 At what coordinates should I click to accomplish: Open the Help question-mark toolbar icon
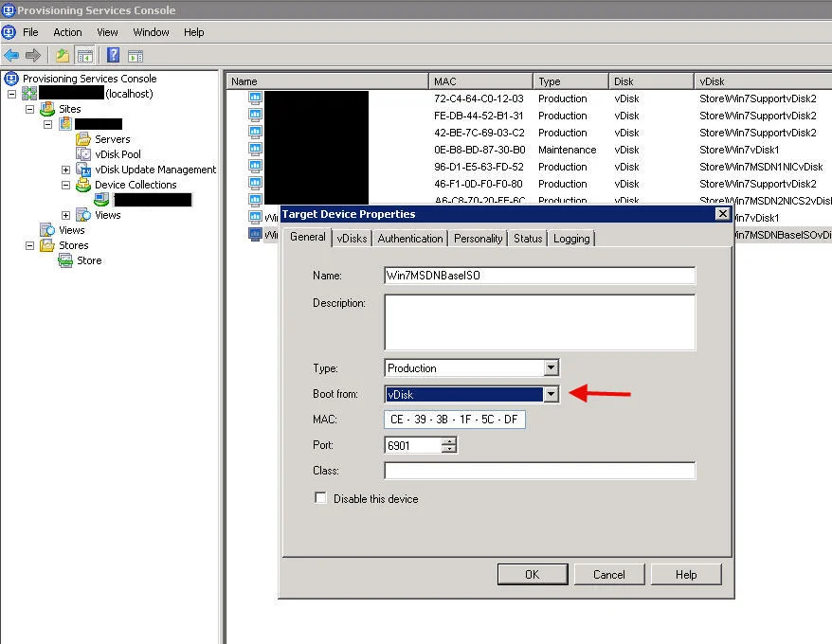(113, 55)
